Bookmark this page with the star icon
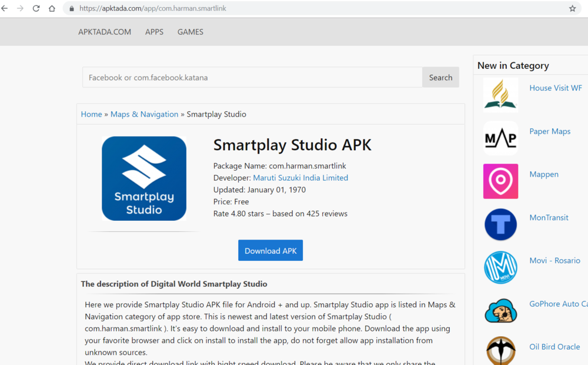Viewport: 588px width, 365px height. [x=572, y=8]
